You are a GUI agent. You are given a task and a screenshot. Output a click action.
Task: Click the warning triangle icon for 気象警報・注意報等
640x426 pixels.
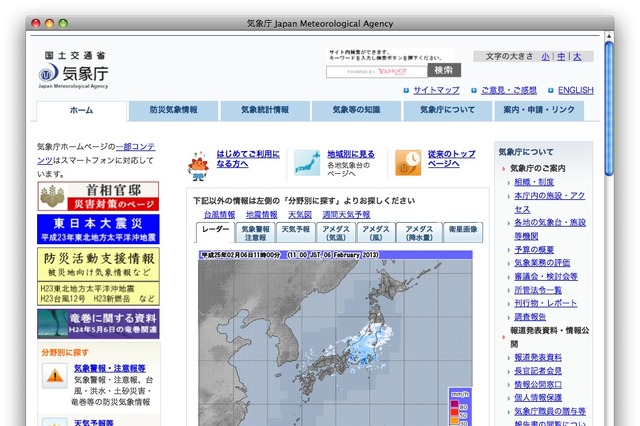[x=55, y=375]
